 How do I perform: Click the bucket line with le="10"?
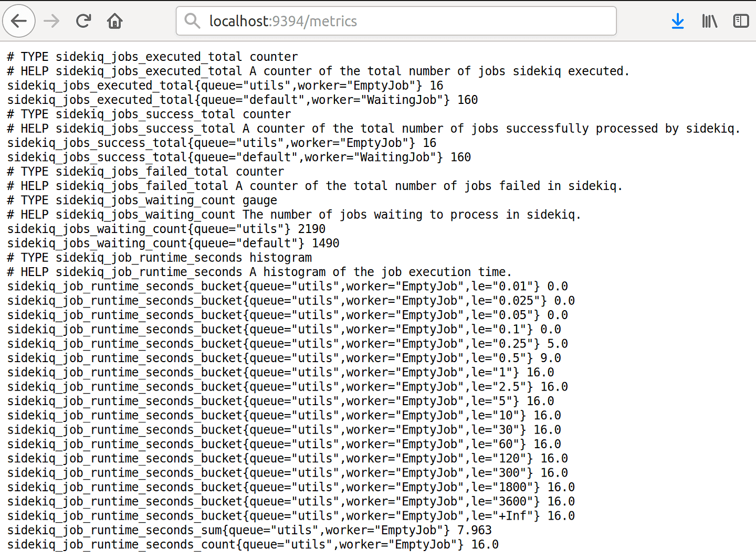pos(284,415)
